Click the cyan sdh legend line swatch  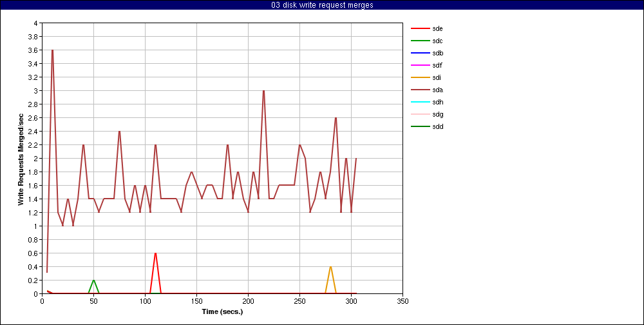pos(420,102)
